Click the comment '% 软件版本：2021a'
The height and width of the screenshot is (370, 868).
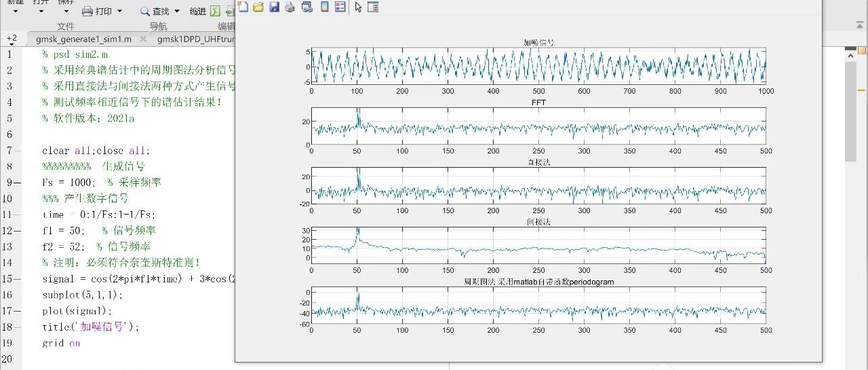pyautogui.click(x=88, y=118)
